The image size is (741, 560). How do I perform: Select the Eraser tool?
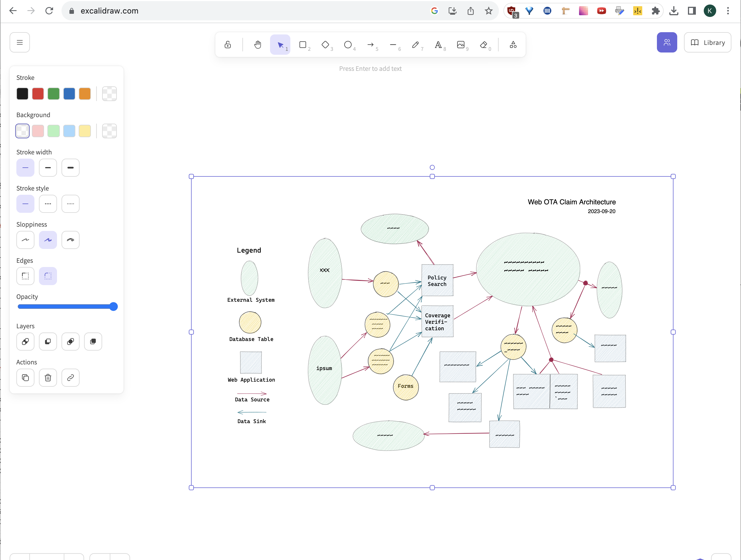point(483,45)
